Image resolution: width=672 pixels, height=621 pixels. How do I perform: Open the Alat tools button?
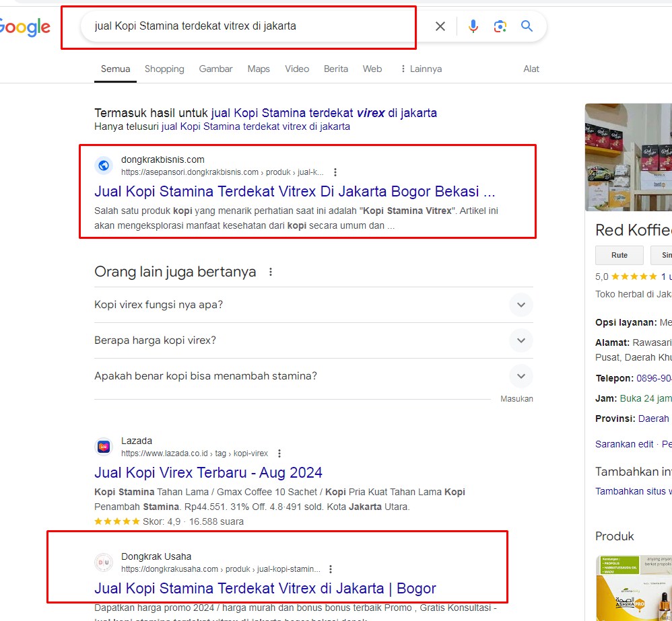[531, 69]
